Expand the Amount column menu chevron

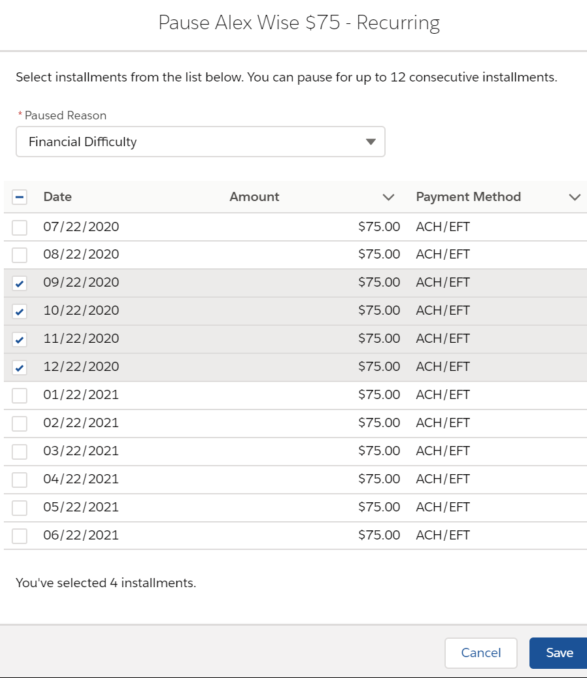(x=388, y=197)
